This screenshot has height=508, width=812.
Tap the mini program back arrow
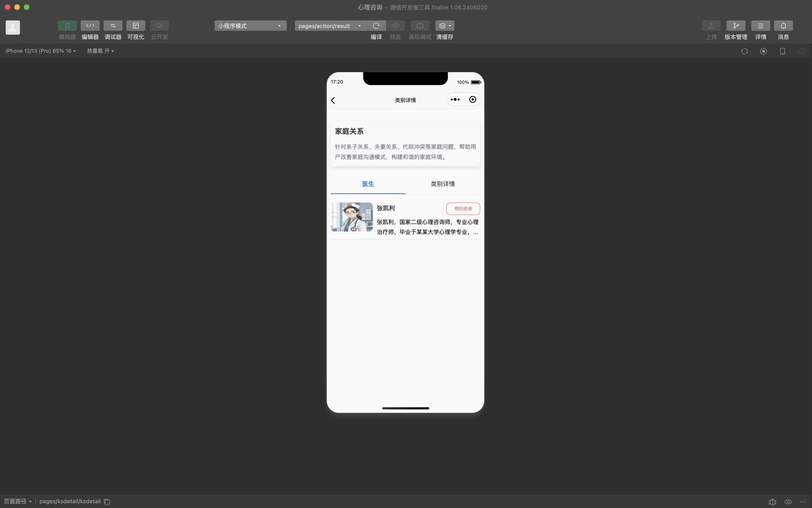click(x=333, y=100)
